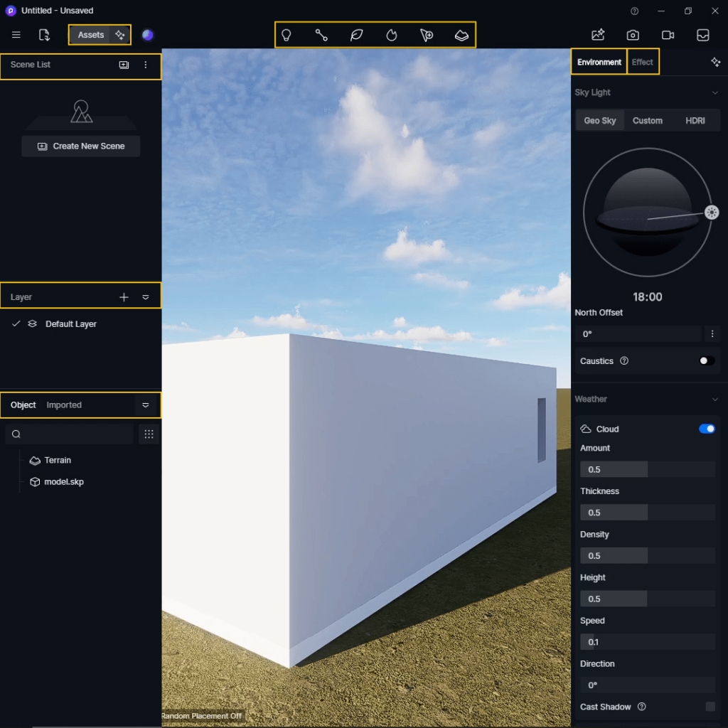Click the path tool icon

click(x=321, y=35)
